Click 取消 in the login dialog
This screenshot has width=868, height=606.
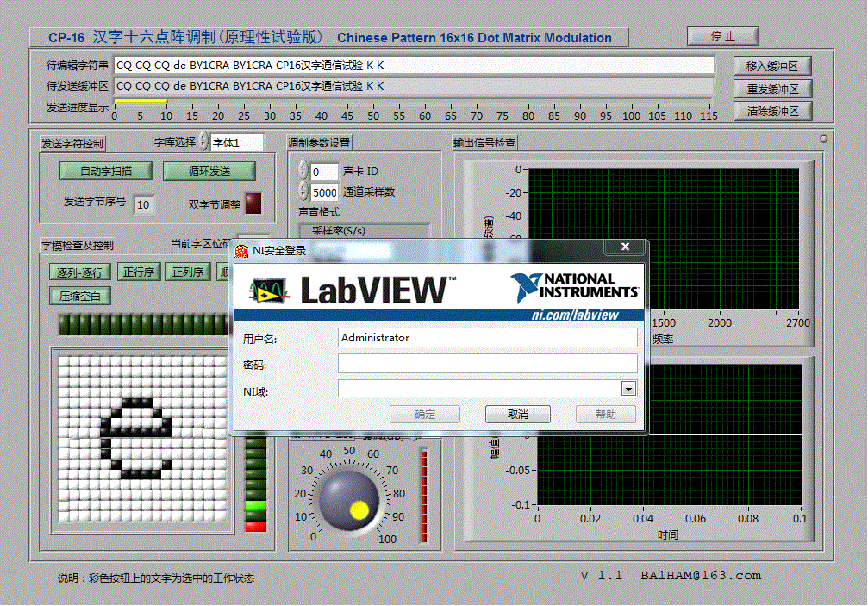[x=517, y=414]
